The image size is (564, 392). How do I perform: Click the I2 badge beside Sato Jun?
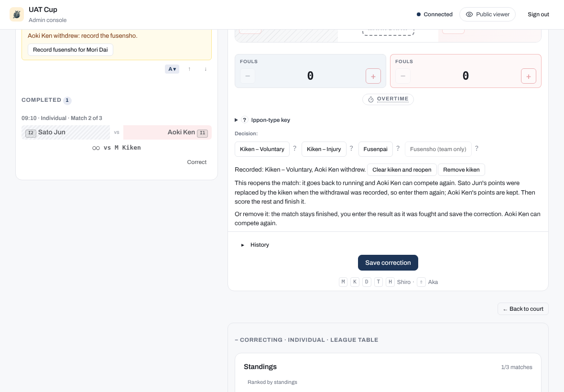(x=31, y=133)
